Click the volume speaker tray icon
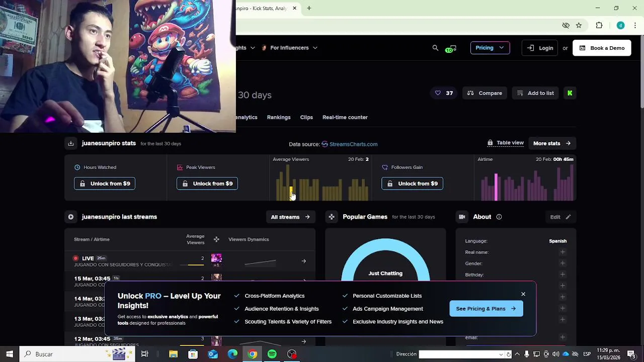This screenshot has height=362, width=644. (x=555, y=354)
